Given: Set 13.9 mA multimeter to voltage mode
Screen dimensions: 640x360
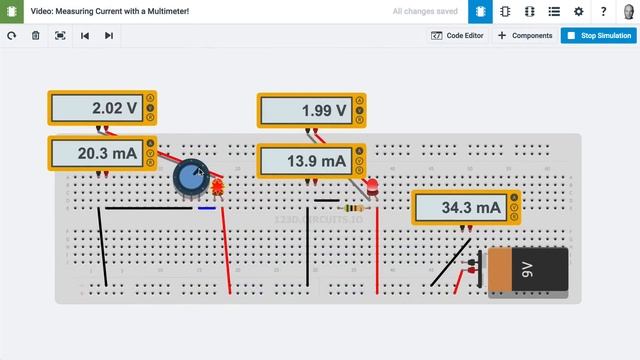Looking at the screenshot, I should 360,161.
